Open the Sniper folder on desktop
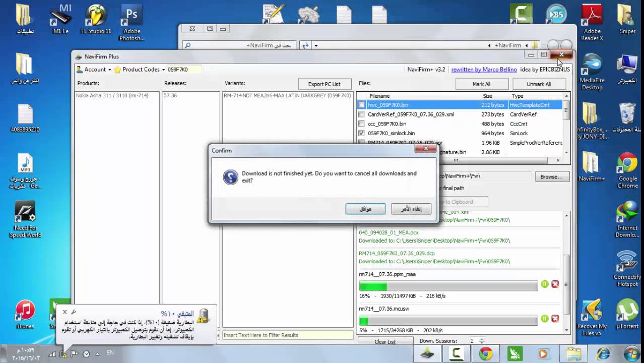This screenshot has height=363, width=644. (x=627, y=20)
